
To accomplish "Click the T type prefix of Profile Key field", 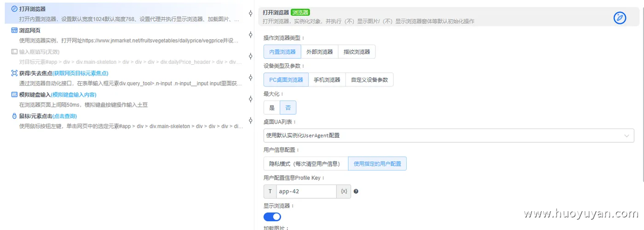I will (x=270, y=191).
